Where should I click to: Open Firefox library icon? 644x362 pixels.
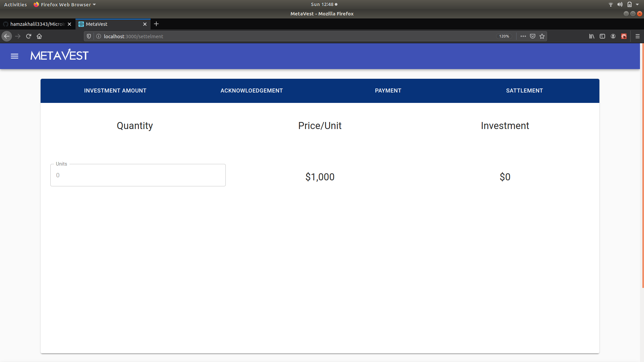click(592, 36)
